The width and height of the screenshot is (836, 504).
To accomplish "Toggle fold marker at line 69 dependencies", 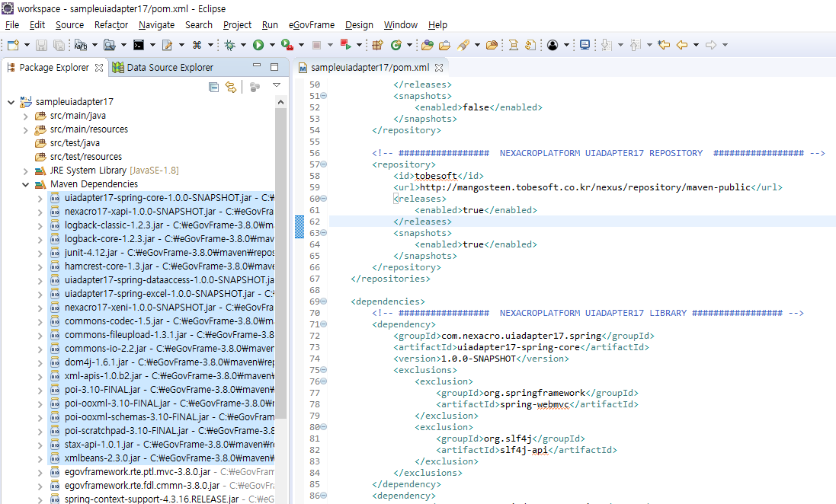I will pyautogui.click(x=324, y=301).
